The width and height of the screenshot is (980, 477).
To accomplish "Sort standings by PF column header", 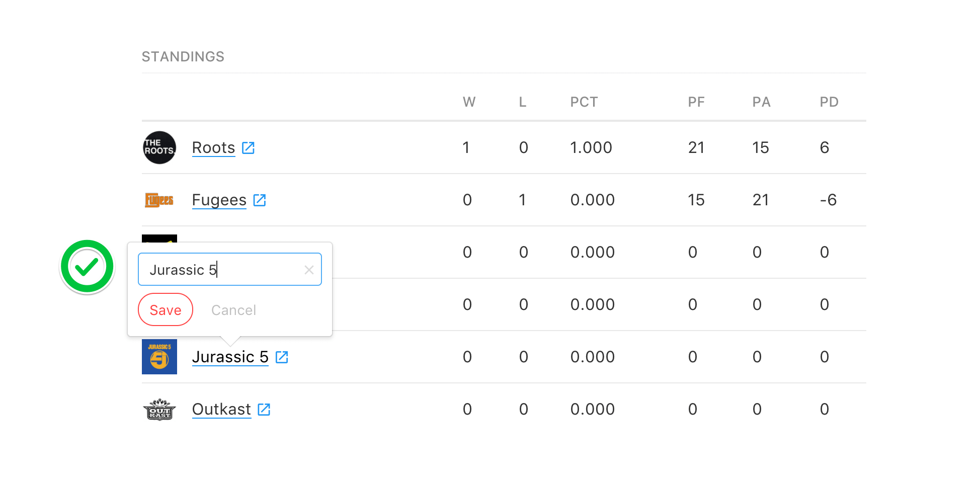I will click(x=696, y=102).
